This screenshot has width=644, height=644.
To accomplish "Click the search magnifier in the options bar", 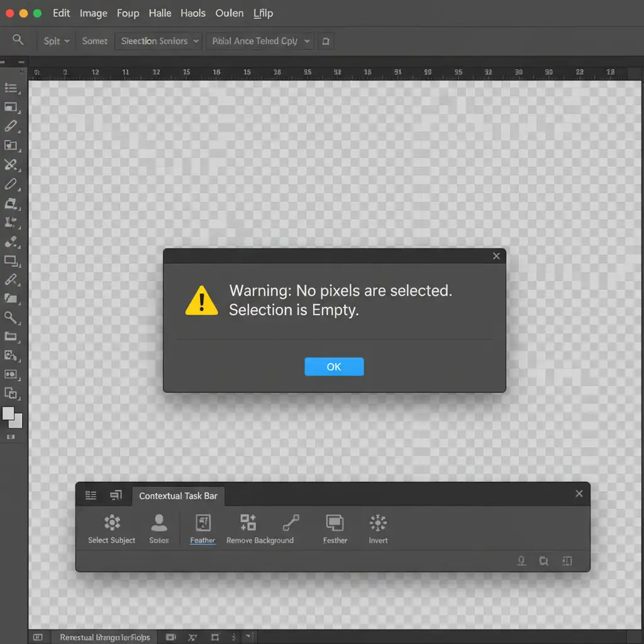I will click(x=18, y=40).
